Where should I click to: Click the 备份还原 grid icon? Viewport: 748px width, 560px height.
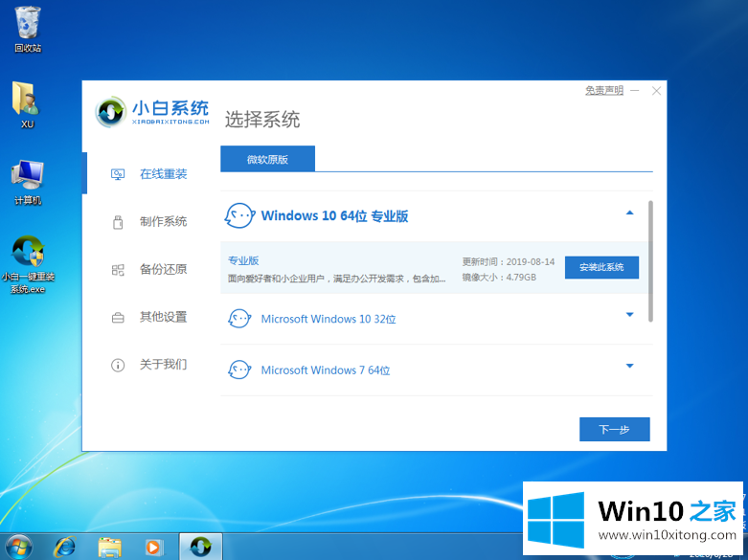pyautogui.click(x=118, y=270)
